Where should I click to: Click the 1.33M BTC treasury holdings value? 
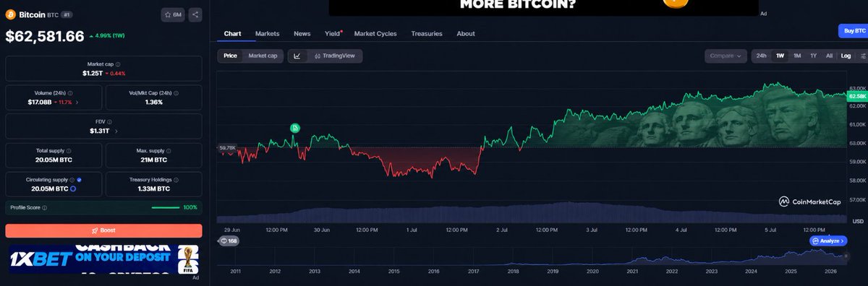tap(153, 188)
